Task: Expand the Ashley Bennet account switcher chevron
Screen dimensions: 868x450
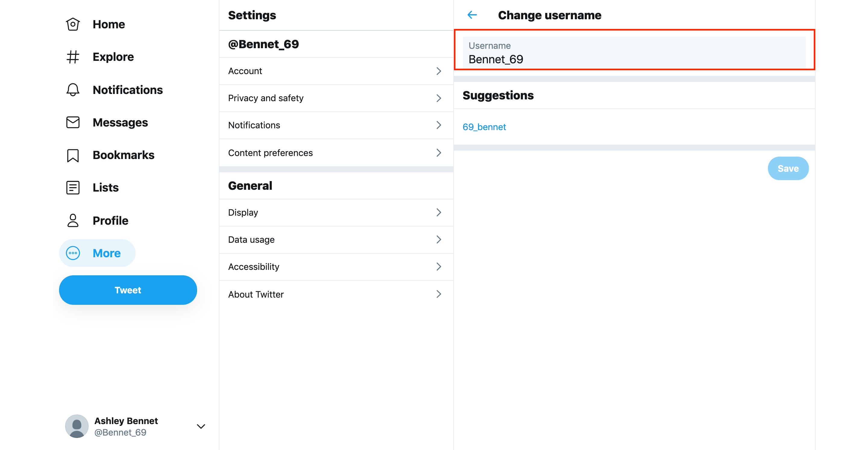Action: 201,427
